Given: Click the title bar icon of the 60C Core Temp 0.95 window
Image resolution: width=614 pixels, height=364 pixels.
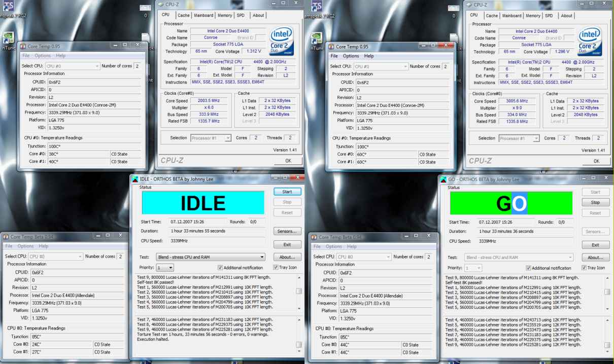Looking at the screenshot, I should pyautogui.click(x=332, y=46).
